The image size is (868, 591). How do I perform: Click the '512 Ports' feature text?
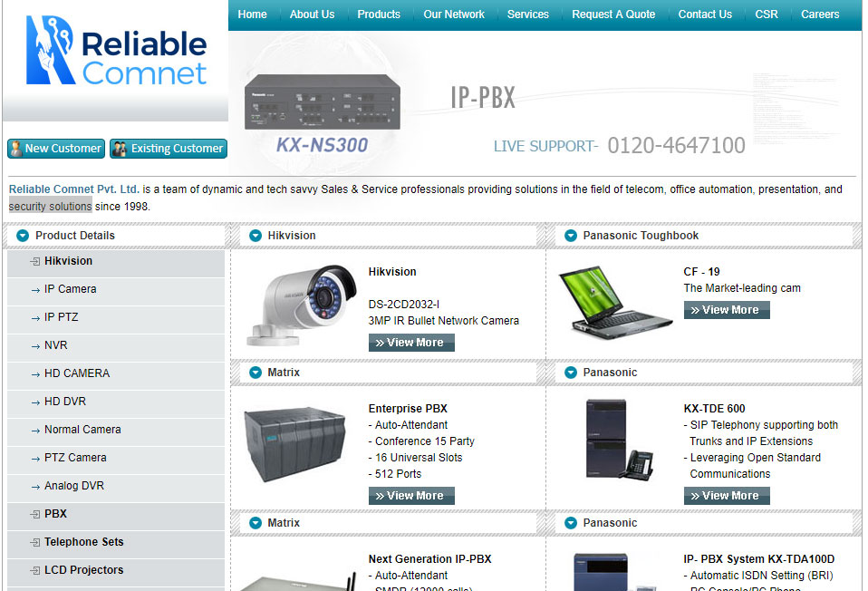pyautogui.click(x=395, y=474)
